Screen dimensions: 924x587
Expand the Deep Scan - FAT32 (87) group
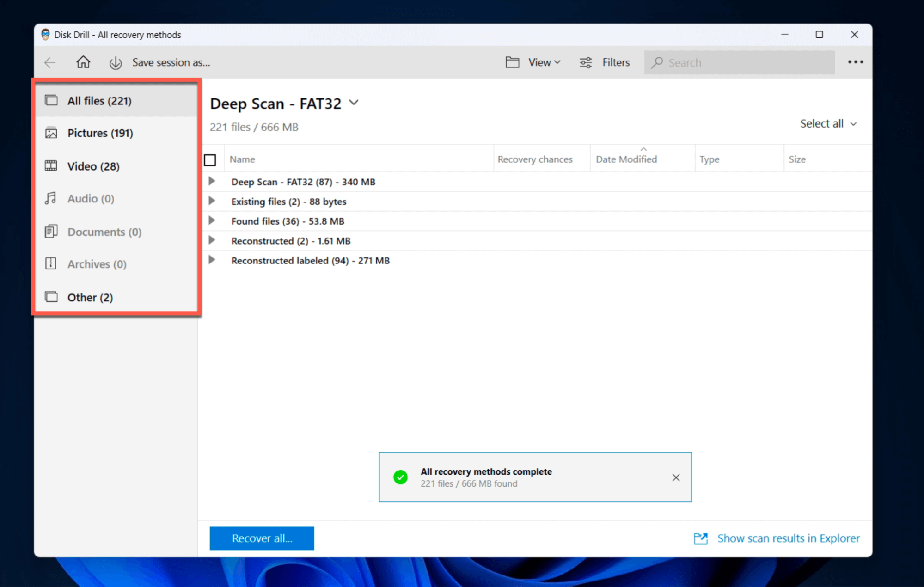pos(212,181)
